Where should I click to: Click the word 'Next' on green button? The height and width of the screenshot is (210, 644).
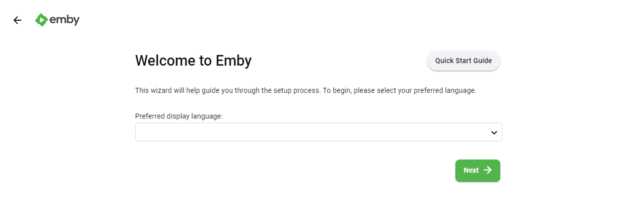471,171
